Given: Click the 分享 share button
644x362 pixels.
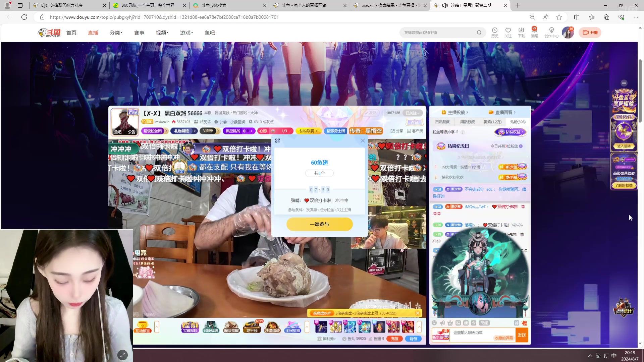Looking at the screenshot, I should [x=397, y=131].
